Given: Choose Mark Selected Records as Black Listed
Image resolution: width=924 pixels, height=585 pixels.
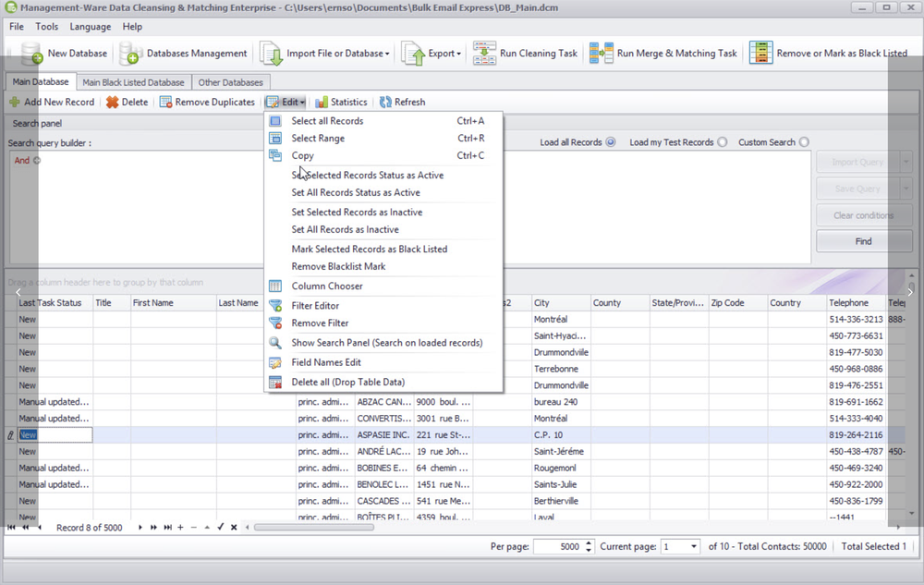Looking at the screenshot, I should [369, 250].
